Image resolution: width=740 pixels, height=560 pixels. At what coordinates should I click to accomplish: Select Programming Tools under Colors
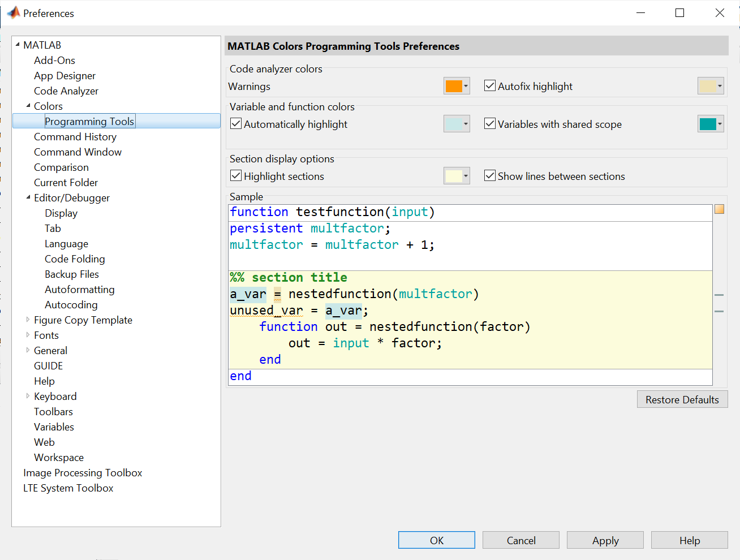(x=89, y=121)
